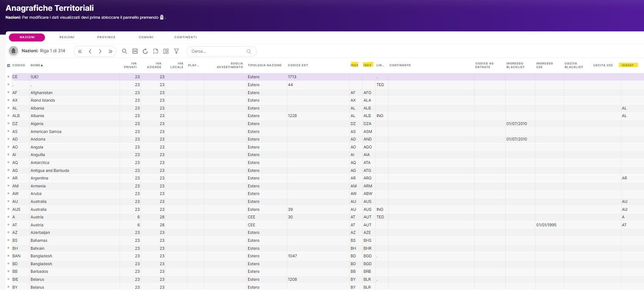Image resolution: width=644 pixels, height=291 pixels.
Task: Click Angola ISO2 value AO
Action: [353, 147]
